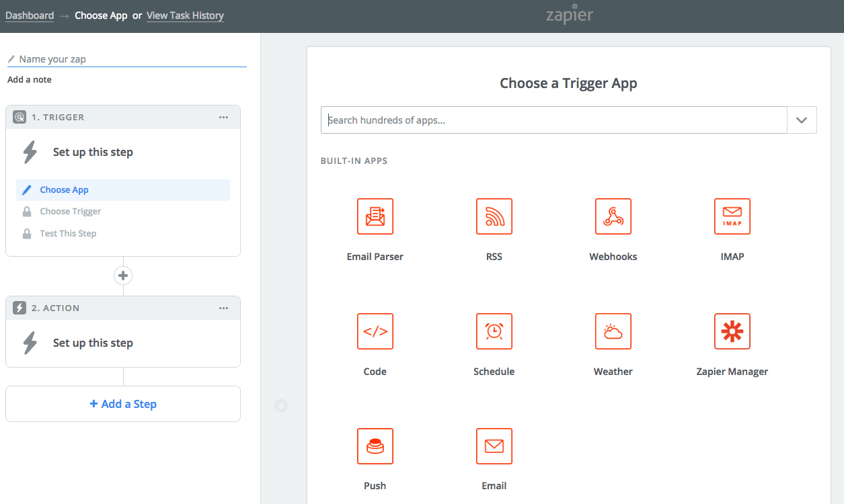Screen dimensions: 844x504
Task: Click the Push label text
Action: [375, 486]
